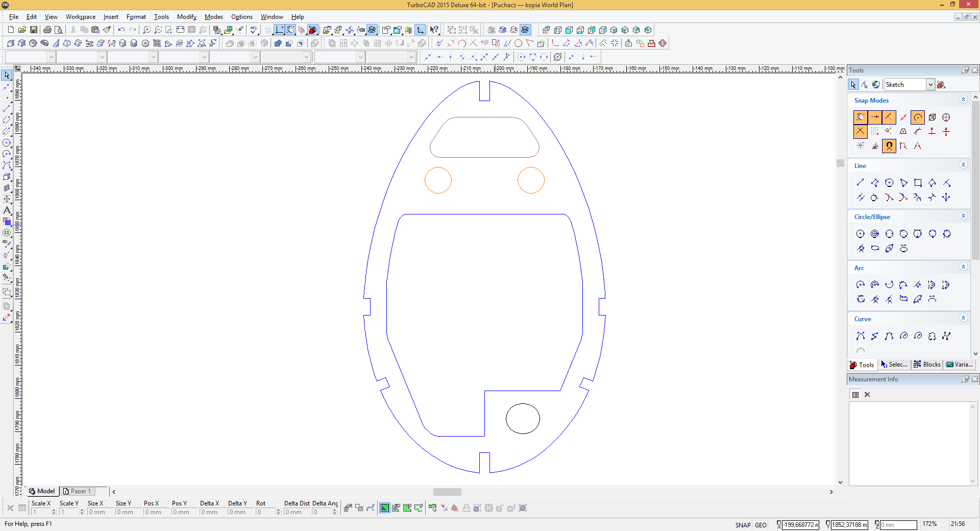Toggle GEO in the status bar
Screen dimensions: 980x531
[761, 525]
